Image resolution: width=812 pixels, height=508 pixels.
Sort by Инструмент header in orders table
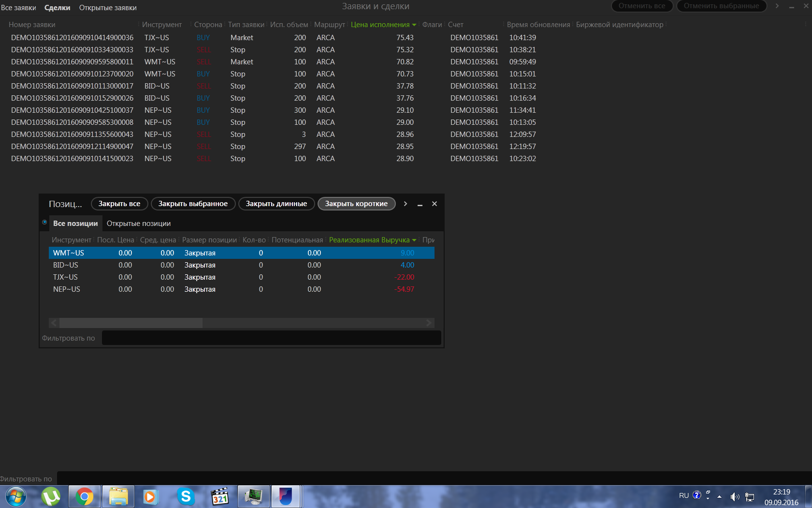pos(162,25)
